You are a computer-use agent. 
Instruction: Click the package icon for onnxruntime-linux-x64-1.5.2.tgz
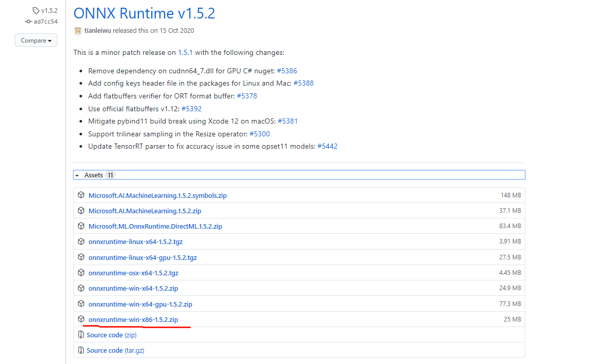click(x=81, y=241)
